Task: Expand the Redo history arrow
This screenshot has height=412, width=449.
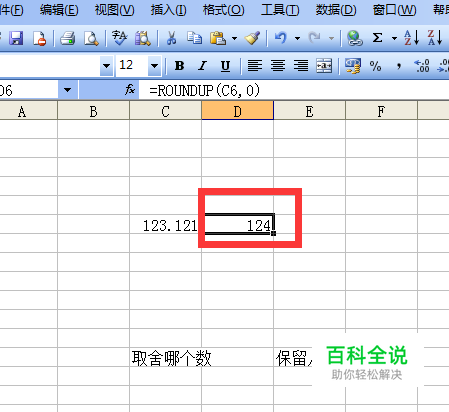Action: point(331,38)
